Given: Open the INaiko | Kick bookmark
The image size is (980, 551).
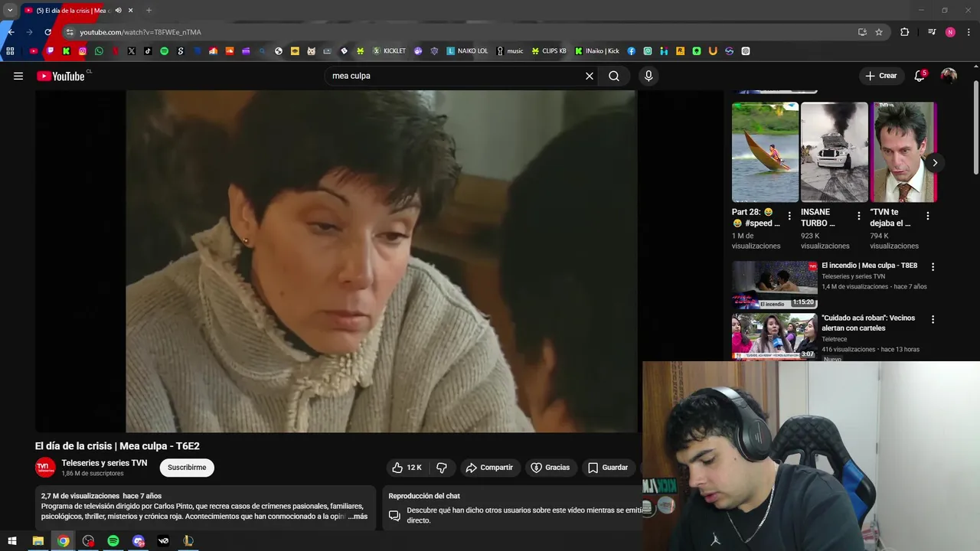Looking at the screenshot, I should (x=597, y=51).
